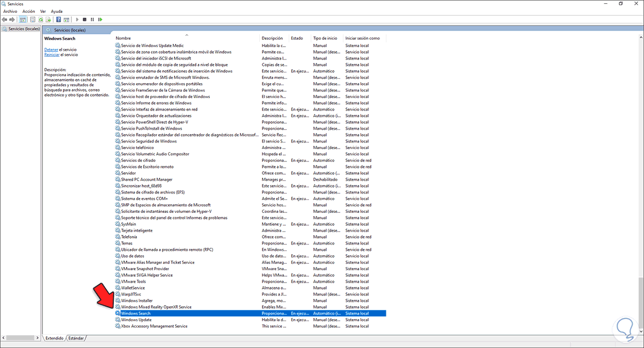Select the Servicio Seguridad de Windows row
Image resolution: width=644 pixels, height=348 pixels.
tap(250, 141)
